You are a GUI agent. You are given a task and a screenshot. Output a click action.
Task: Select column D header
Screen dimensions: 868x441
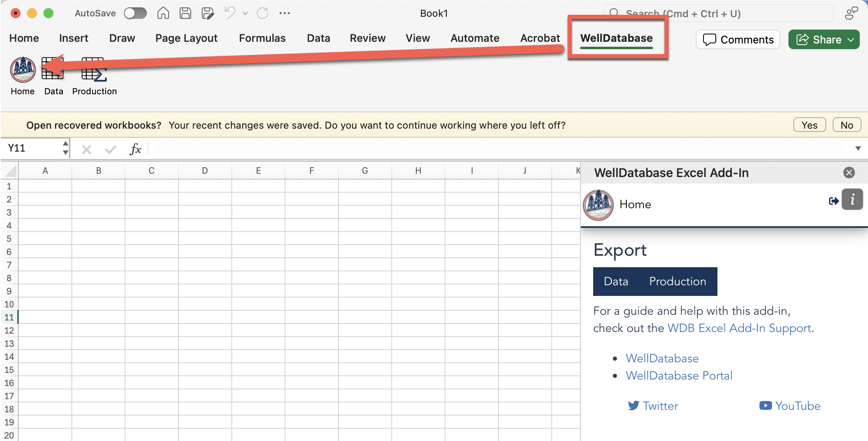click(x=205, y=170)
